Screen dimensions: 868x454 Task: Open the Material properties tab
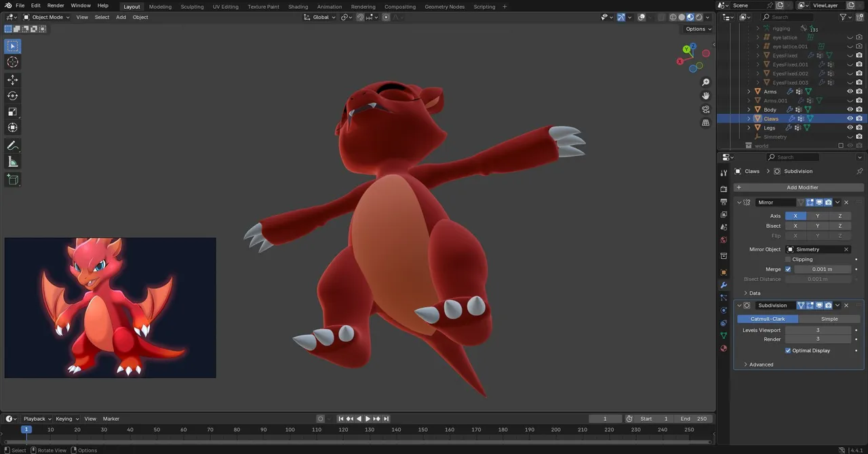(x=724, y=348)
